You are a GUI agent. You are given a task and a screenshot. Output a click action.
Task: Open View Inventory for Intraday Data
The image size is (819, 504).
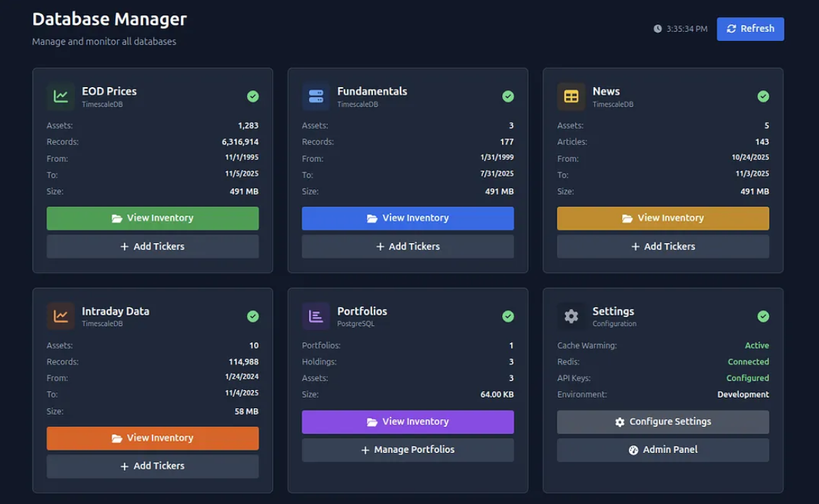152,437
